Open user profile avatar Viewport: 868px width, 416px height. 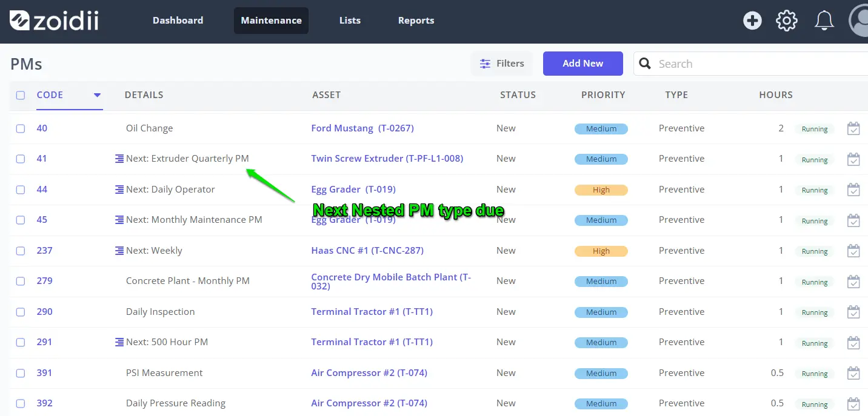pos(858,21)
